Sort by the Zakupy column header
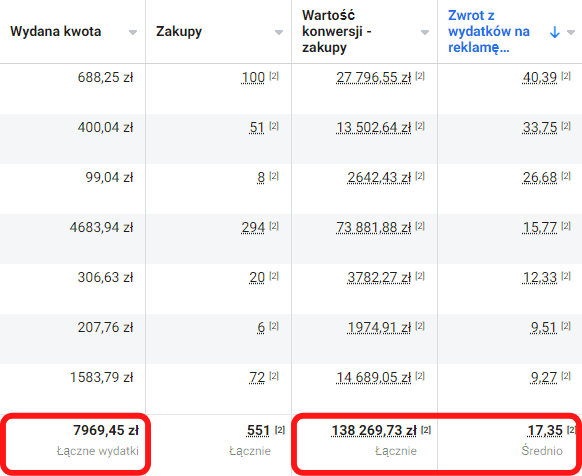This screenshot has height=476, width=582. tap(179, 32)
